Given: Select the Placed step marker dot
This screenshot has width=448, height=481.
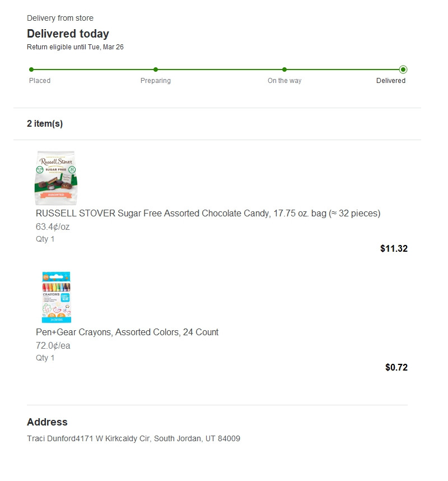Looking at the screenshot, I should [31, 70].
